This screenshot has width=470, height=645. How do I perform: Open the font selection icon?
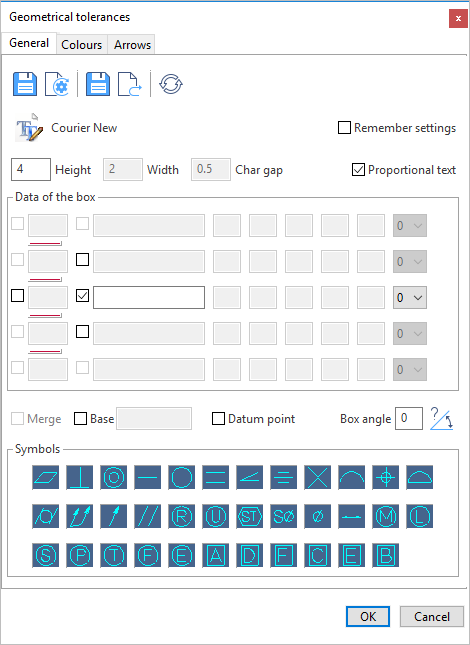point(29,128)
